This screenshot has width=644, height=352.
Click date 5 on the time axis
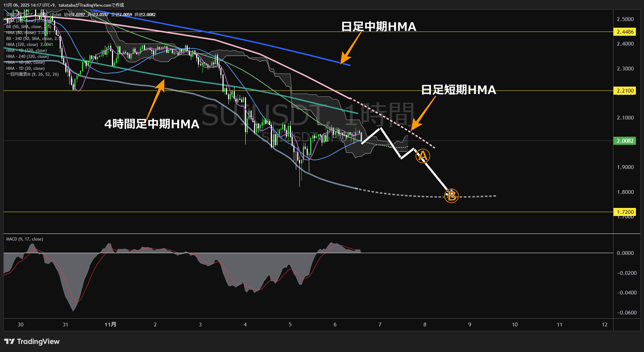290,325
